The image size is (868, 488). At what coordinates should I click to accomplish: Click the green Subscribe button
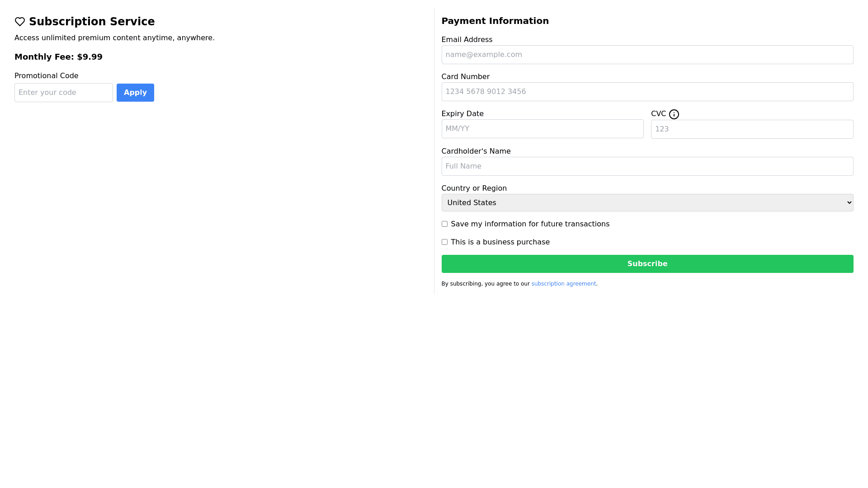[647, 264]
